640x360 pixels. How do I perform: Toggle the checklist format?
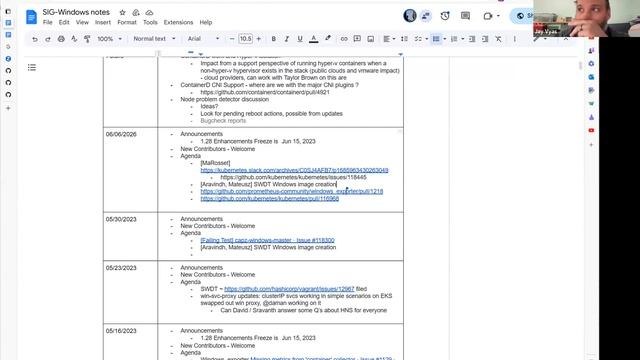[418, 39]
